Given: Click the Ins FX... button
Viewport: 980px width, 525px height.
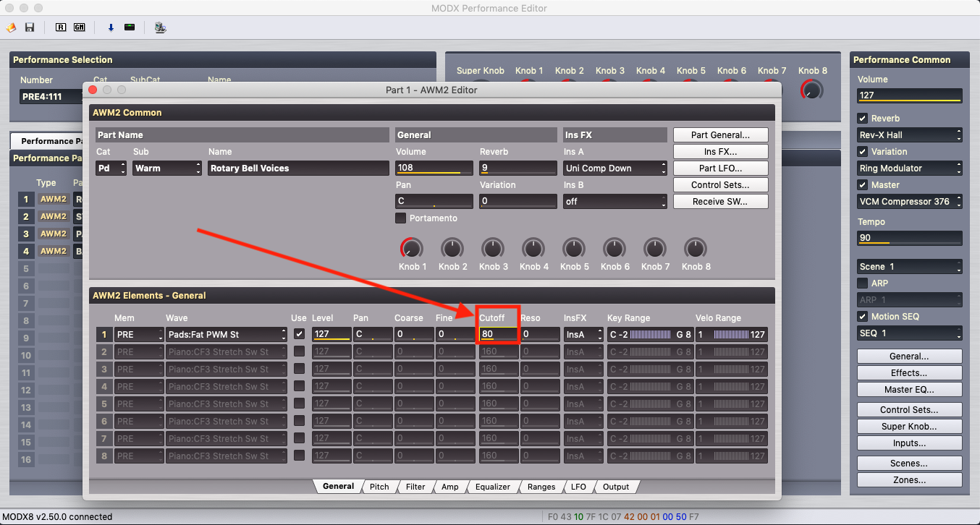Looking at the screenshot, I should click(x=720, y=152).
